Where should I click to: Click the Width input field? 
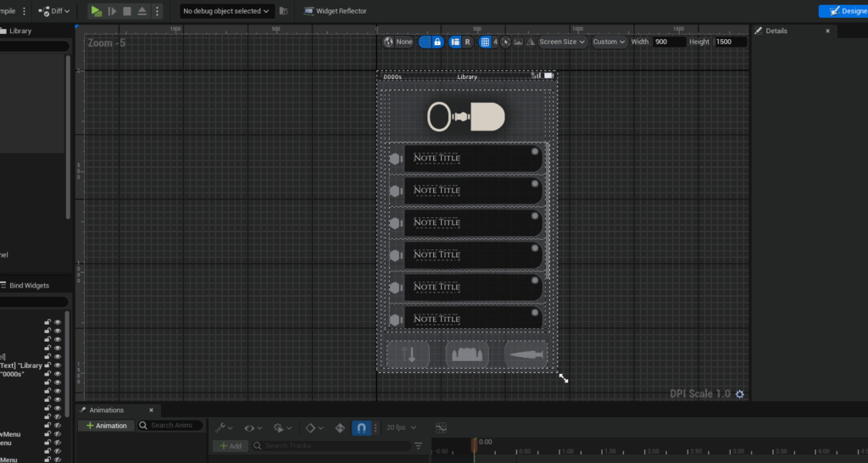(670, 42)
